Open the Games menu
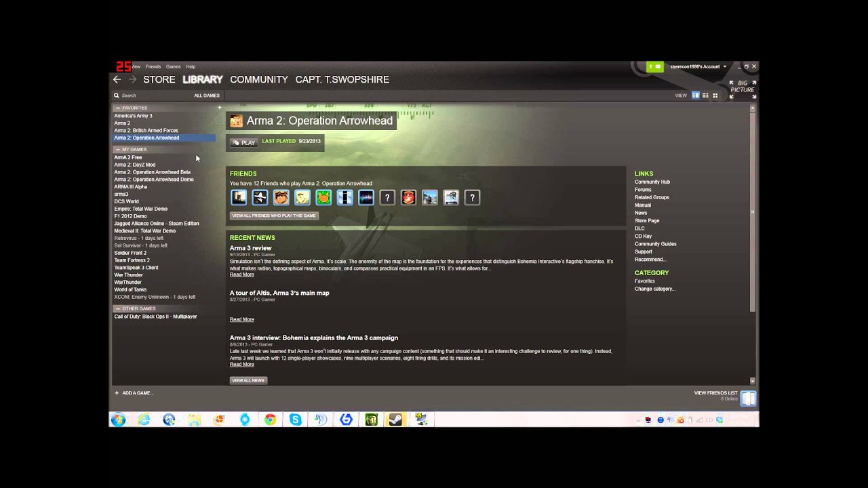This screenshot has height=488, width=868. pyautogui.click(x=174, y=66)
